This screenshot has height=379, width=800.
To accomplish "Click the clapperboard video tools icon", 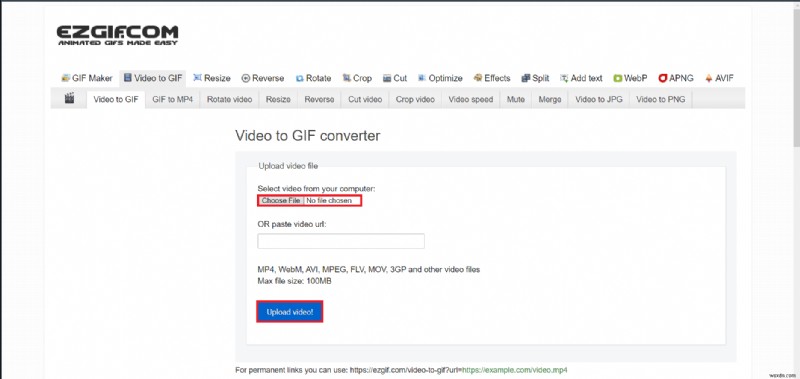I will 69,98.
